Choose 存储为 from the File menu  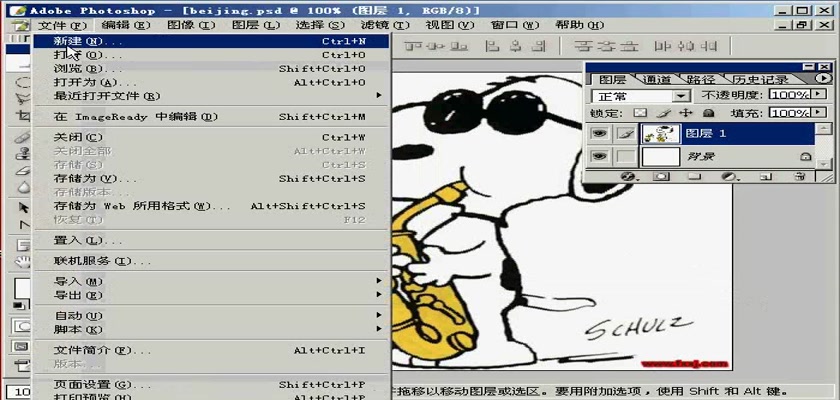pyautogui.click(x=211, y=179)
